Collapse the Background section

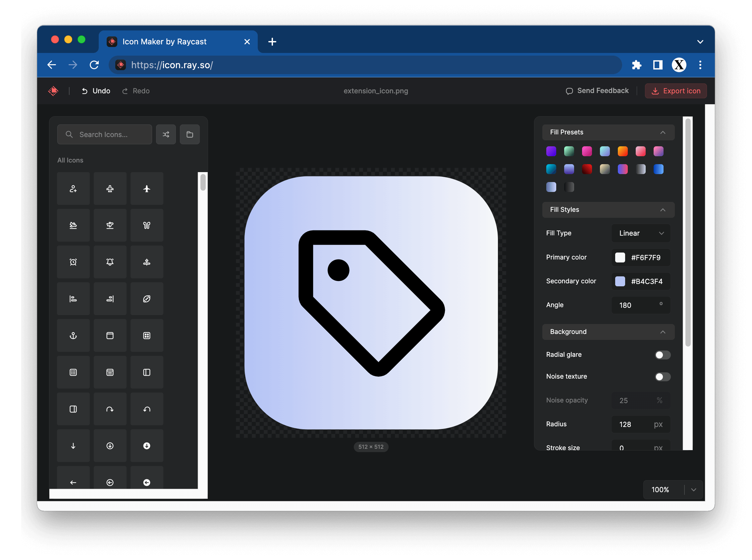click(x=662, y=332)
